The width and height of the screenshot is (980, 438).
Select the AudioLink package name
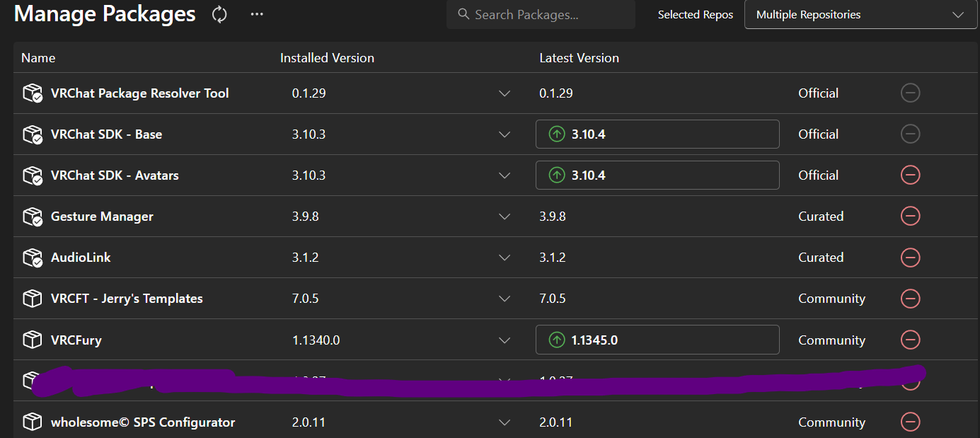point(81,258)
